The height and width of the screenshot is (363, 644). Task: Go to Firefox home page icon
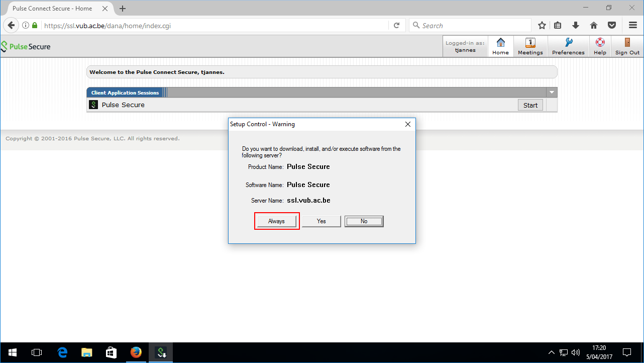(x=594, y=25)
